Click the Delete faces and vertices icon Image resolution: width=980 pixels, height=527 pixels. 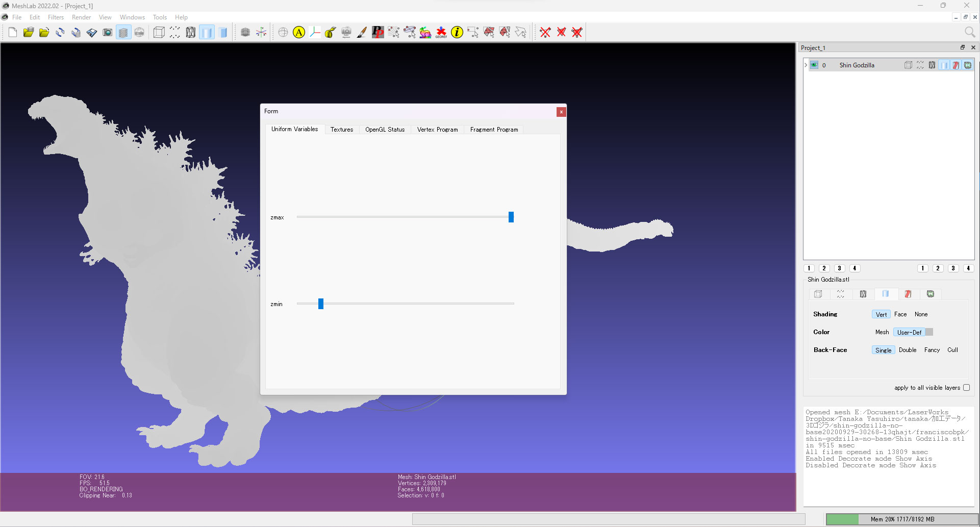(x=577, y=33)
